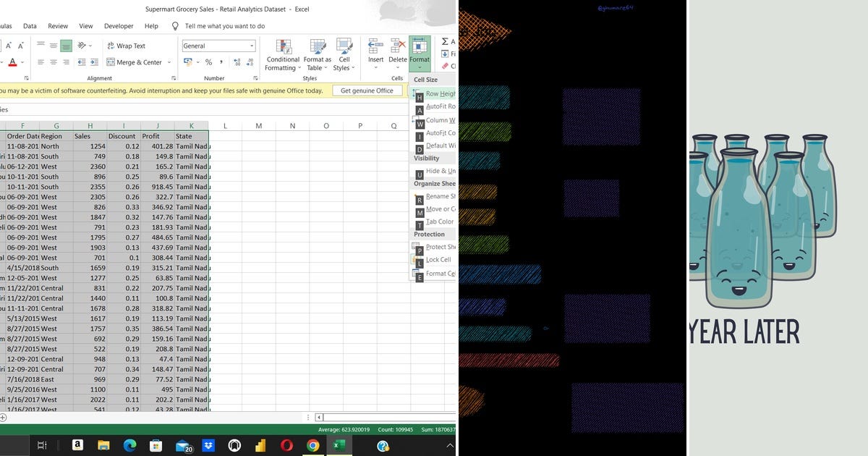Choose Rename Sheet menu item
Image resolution: width=868 pixels, height=456 pixels.
[433, 196]
